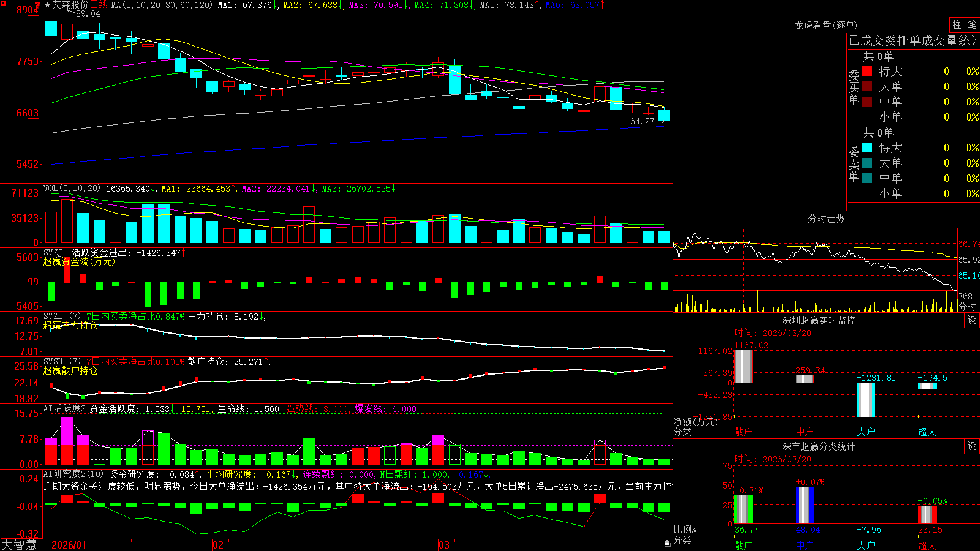The image size is (980, 551).
Task: Click the 超赢资金流(万元) label
Action: [x=78, y=261]
